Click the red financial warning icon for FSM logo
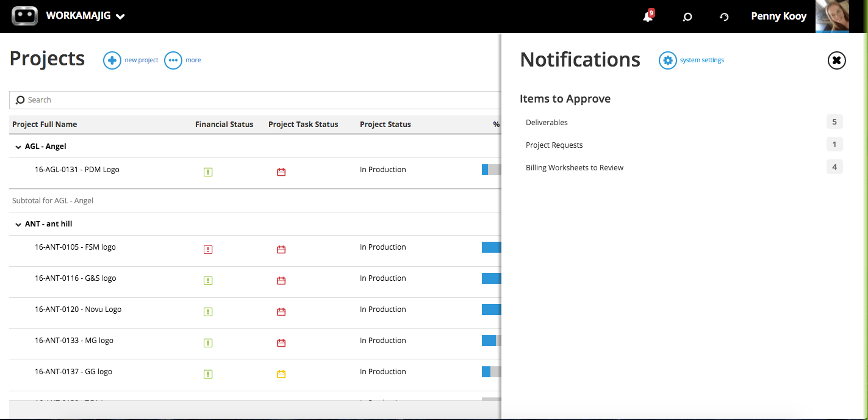 [208, 250]
